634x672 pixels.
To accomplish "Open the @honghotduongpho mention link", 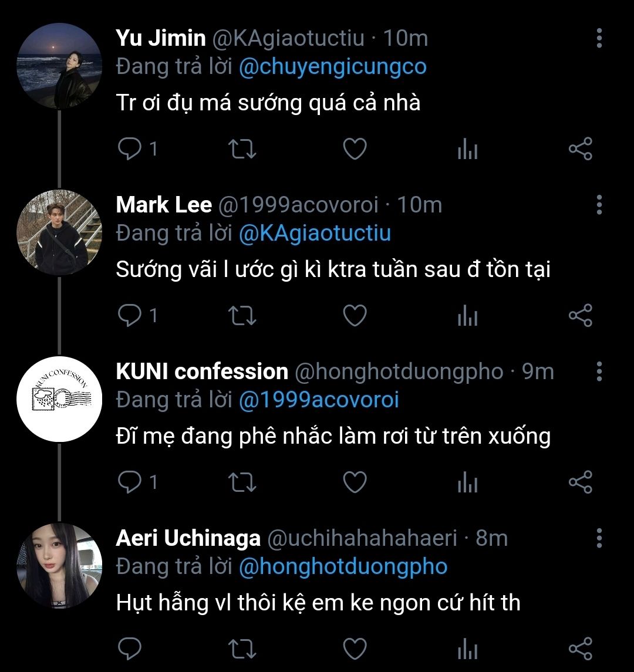I will (343, 566).
